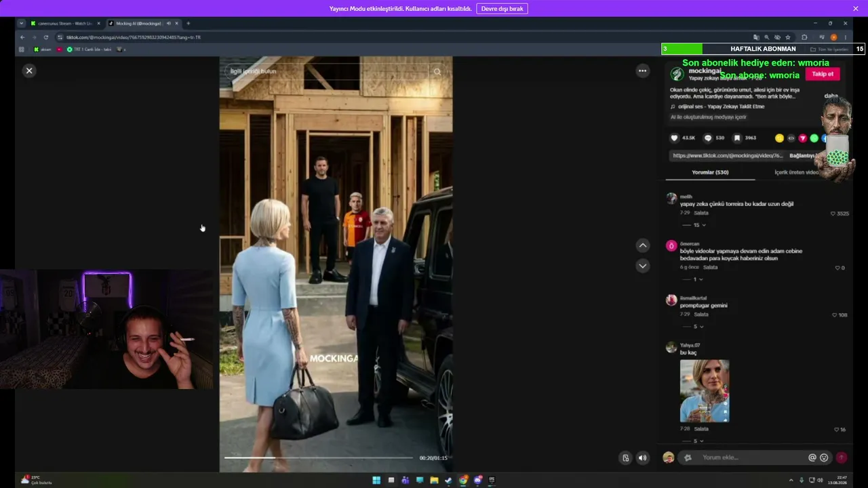Image resolution: width=868 pixels, height=488 pixels.
Task: Go to the next video with down arrow
Action: pos(643,266)
